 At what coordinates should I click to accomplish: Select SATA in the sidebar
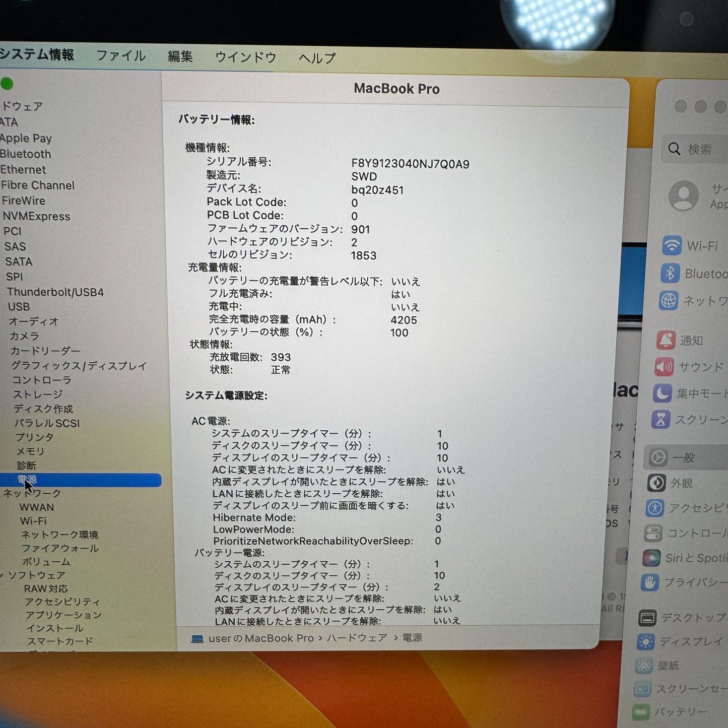(x=19, y=261)
